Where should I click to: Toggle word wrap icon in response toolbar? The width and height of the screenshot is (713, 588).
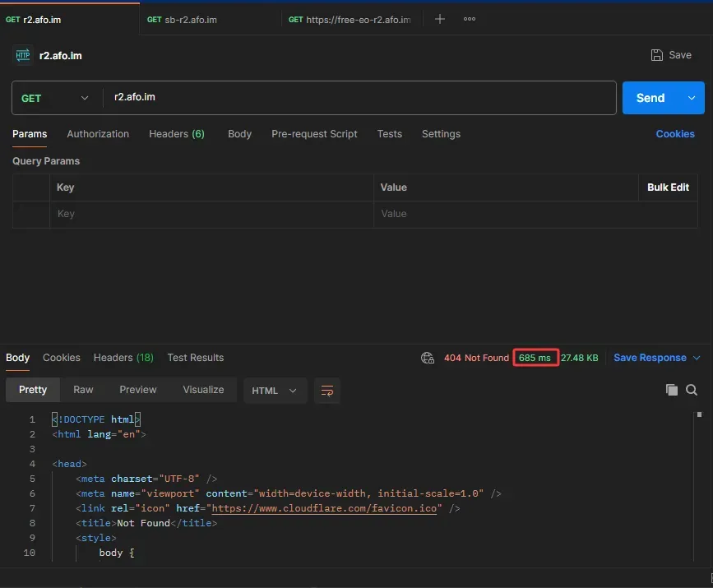(327, 391)
